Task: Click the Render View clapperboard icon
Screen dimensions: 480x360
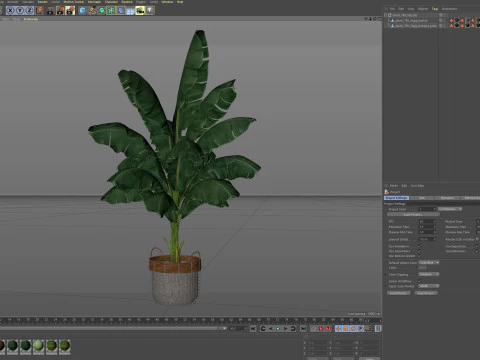Action: [x=50, y=11]
